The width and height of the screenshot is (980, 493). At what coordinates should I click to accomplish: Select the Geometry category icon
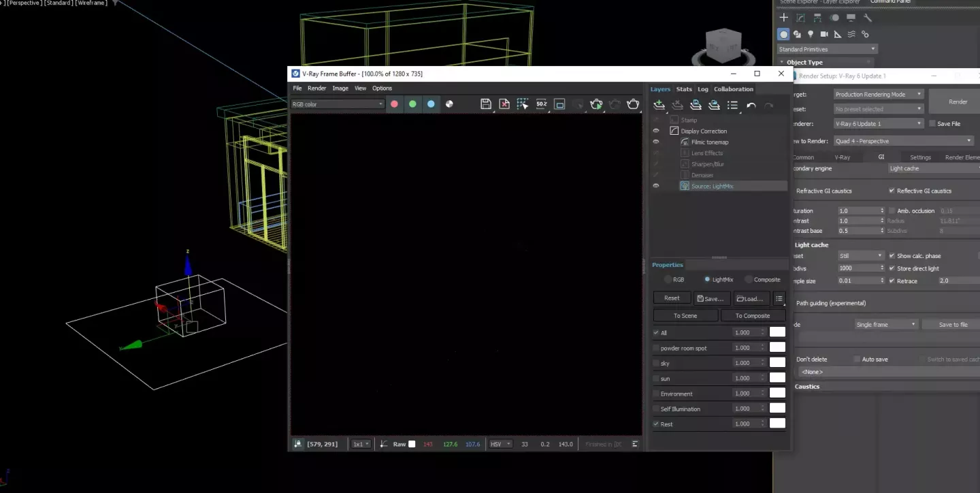(x=784, y=34)
